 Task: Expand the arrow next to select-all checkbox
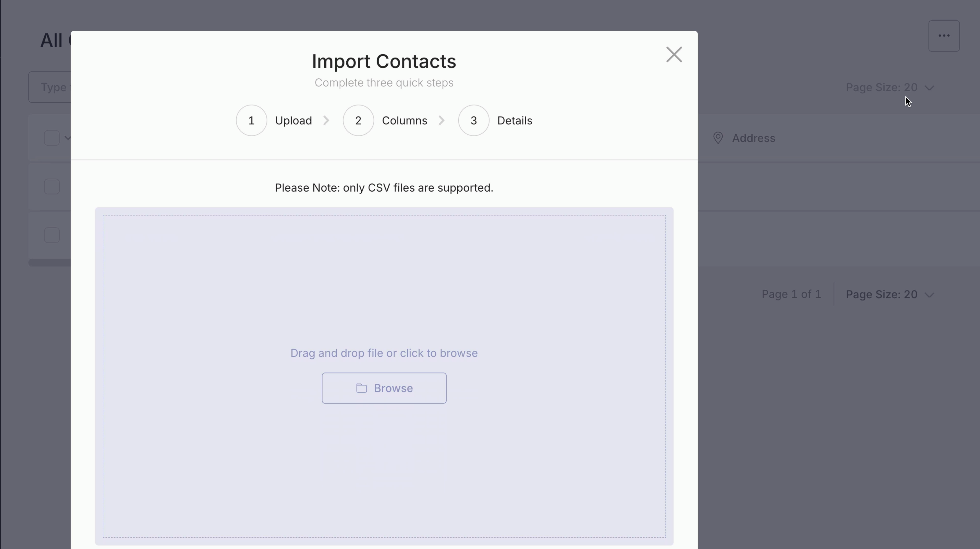[x=67, y=138]
